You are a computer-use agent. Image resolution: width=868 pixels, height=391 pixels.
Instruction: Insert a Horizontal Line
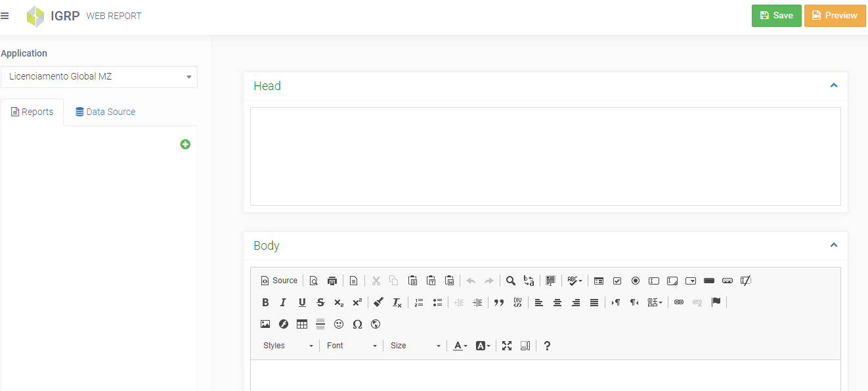coord(320,324)
